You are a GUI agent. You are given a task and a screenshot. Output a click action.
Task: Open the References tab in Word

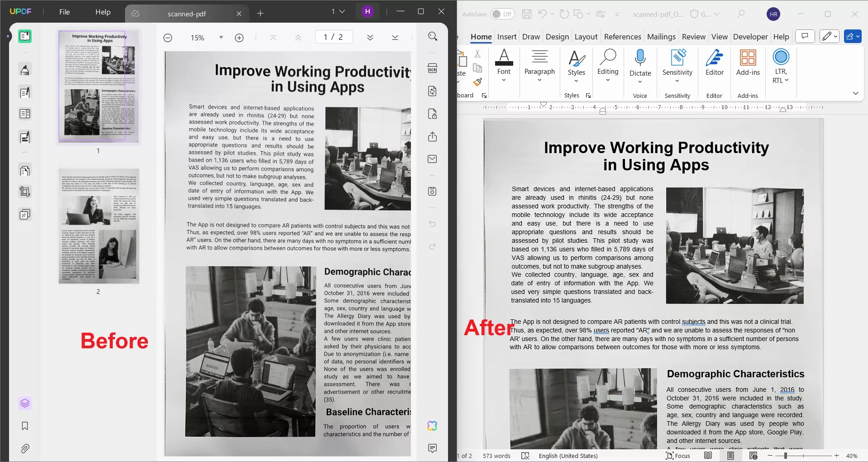tap(623, 37)
